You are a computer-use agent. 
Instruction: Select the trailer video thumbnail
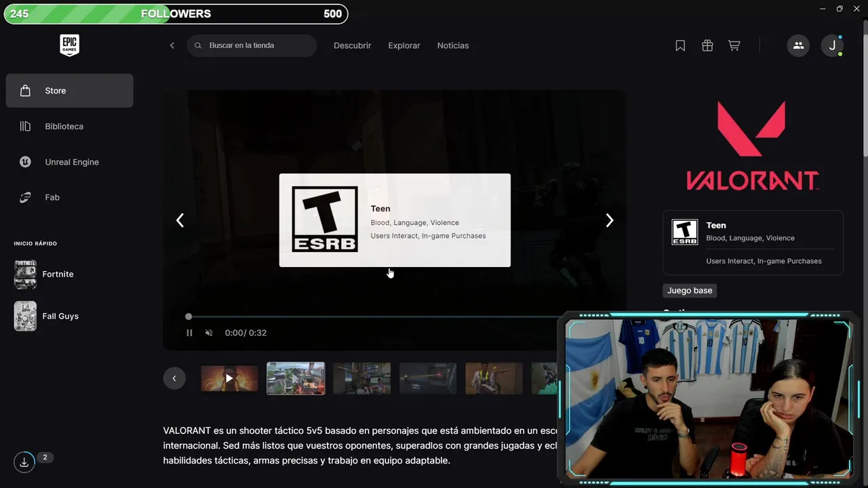click(229, 378)
